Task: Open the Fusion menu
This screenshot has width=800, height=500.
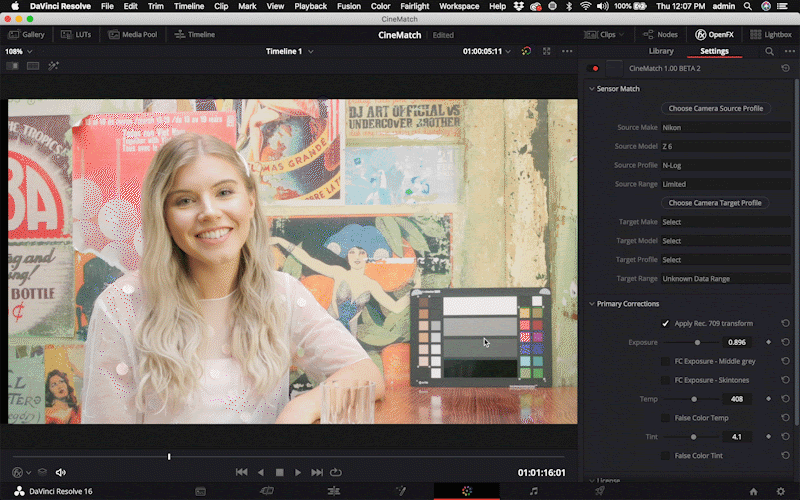Action: pos(347,6)
